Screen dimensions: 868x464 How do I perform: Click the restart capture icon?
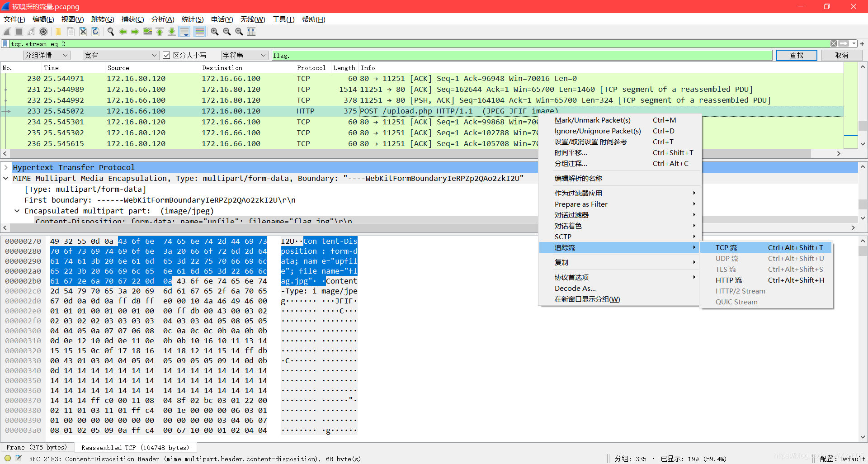(31, 32)
